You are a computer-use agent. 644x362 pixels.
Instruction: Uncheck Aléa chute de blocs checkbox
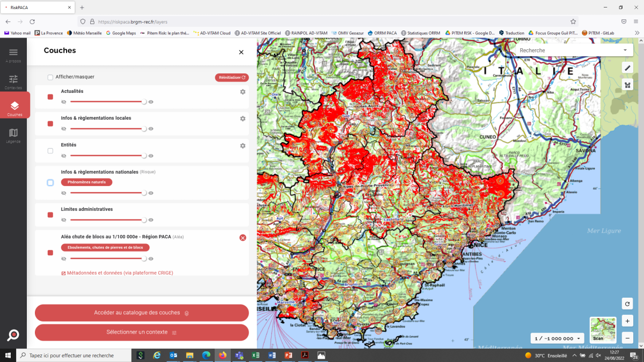click(50, 253)
